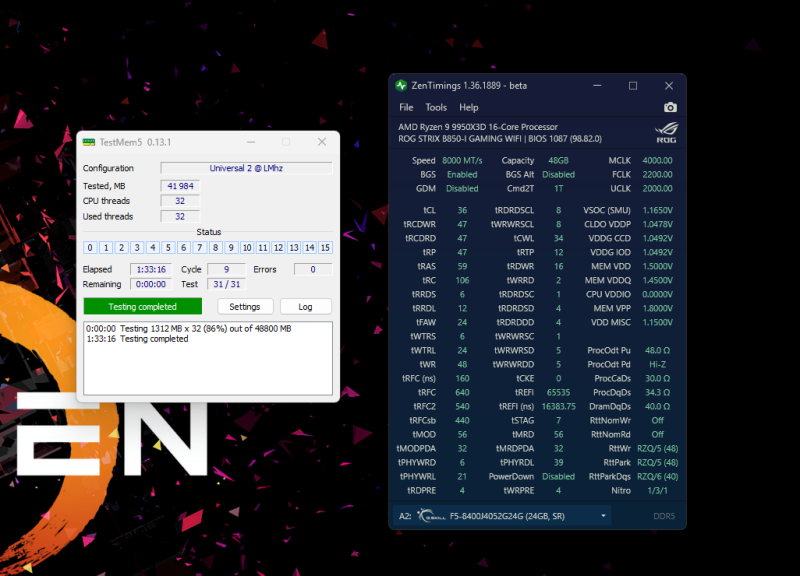Click the tCL value 36

tap(462, 210)
